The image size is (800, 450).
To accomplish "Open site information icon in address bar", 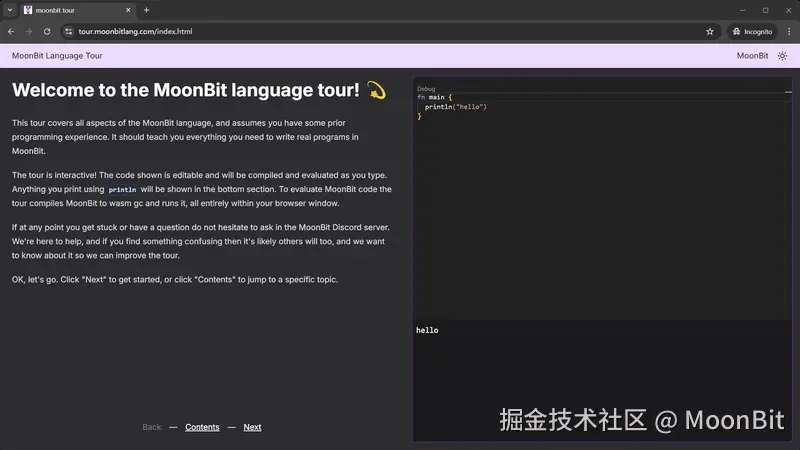I will click(x=68, y=31).
